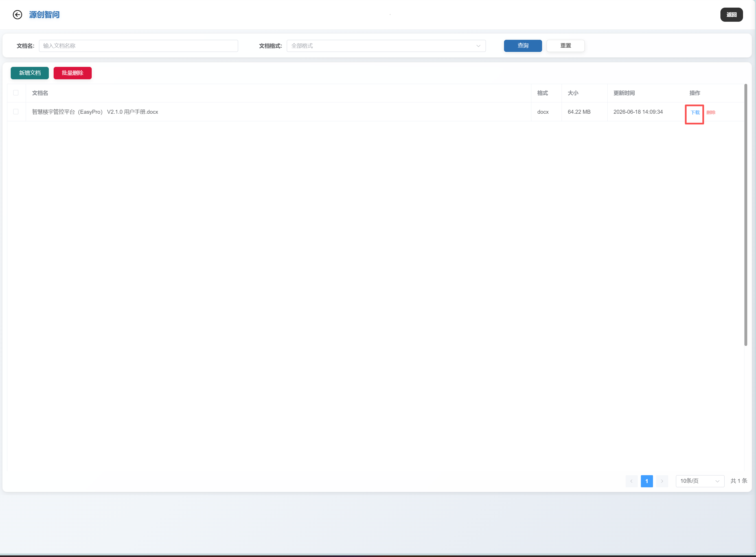Open the 10条/页 page size dropdown
756x557 pixels.
(700, 481)
